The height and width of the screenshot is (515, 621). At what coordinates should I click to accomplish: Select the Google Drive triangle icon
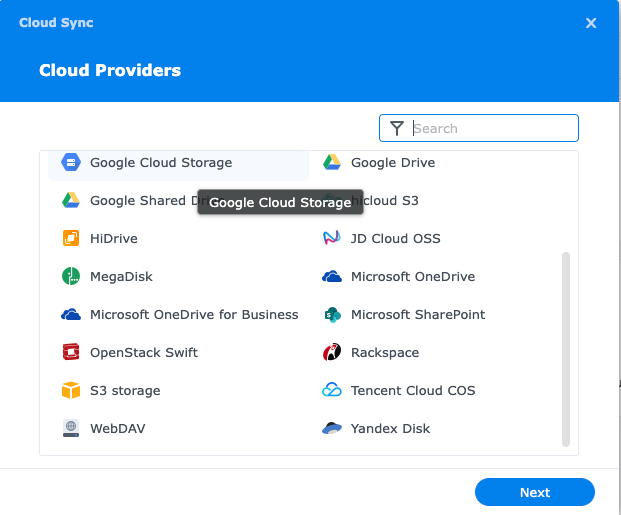pyautogui.click(x=332, y=163)
